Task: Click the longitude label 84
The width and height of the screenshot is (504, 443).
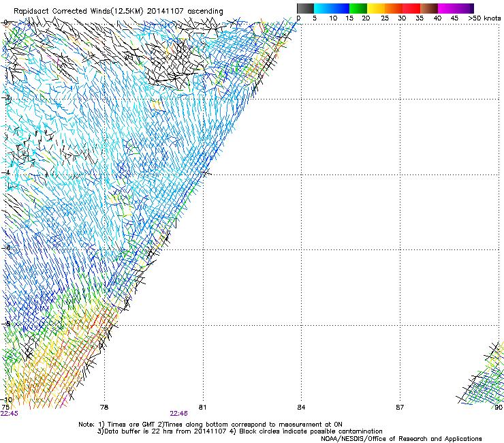Action: [301, 408]
